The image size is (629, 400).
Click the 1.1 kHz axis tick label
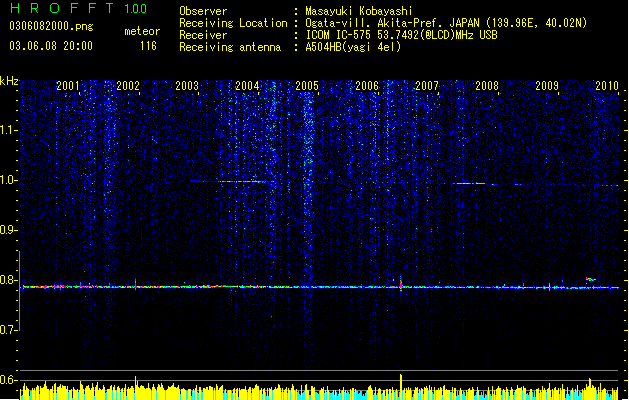pos(8,130)
